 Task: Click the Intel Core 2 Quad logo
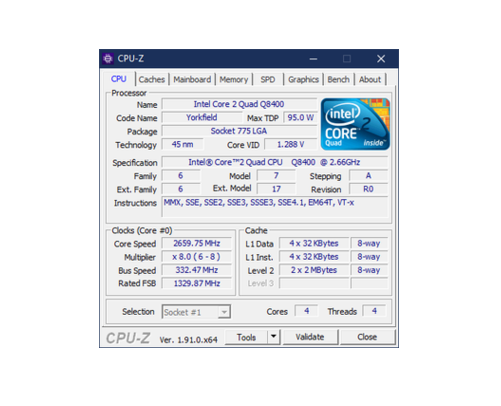pos(355,124)
